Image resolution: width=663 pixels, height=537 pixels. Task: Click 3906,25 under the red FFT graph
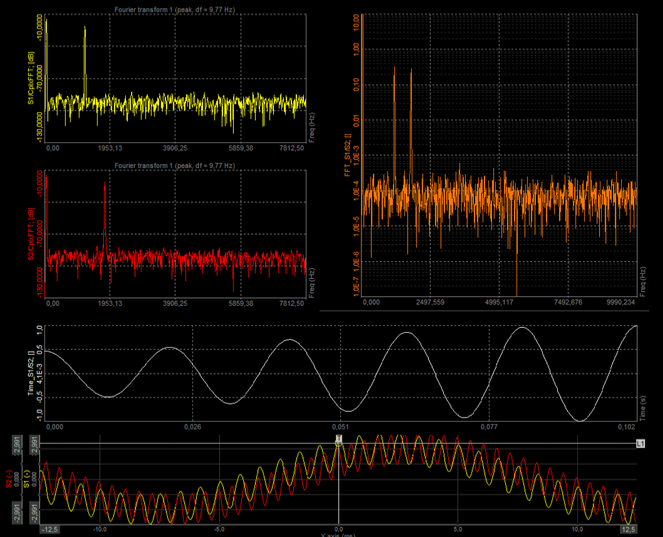(x=175, y=304)
